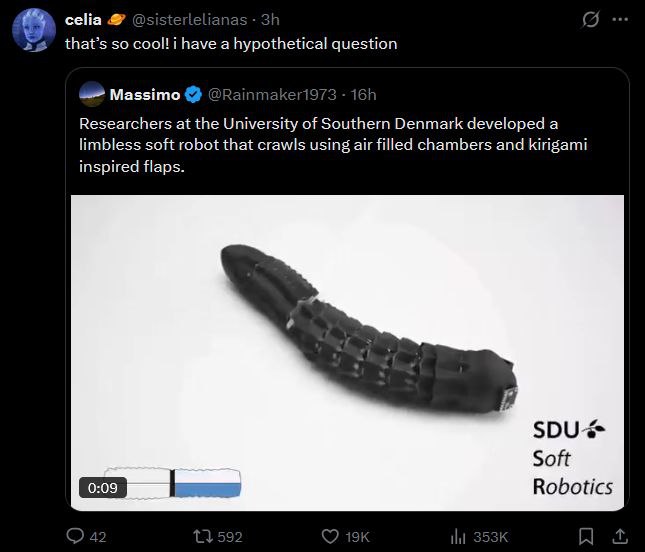The image size is (645, 552).
Task: Open the 3h timestamp permalink
Action: (x=270, y=19)
